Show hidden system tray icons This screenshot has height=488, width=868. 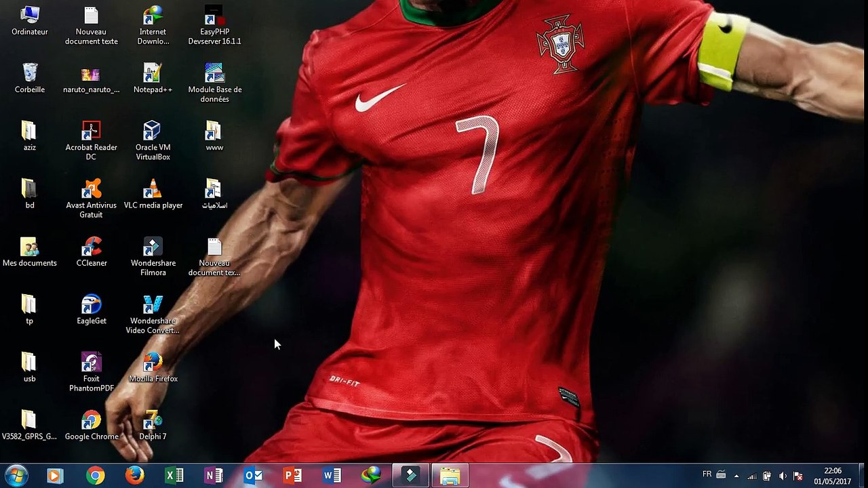pos(736,476)
